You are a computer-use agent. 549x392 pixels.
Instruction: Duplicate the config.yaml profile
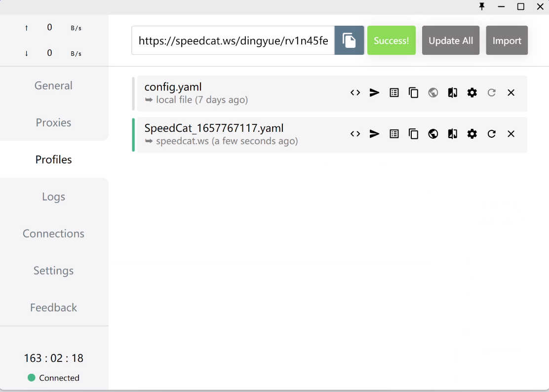pyautogui.click(x=413, y=93)
